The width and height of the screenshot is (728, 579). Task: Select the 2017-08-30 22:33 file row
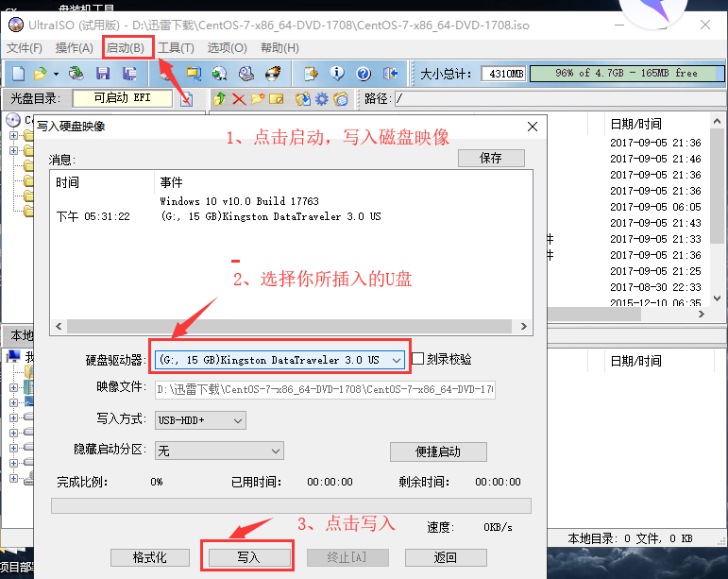tap(655, 287)
